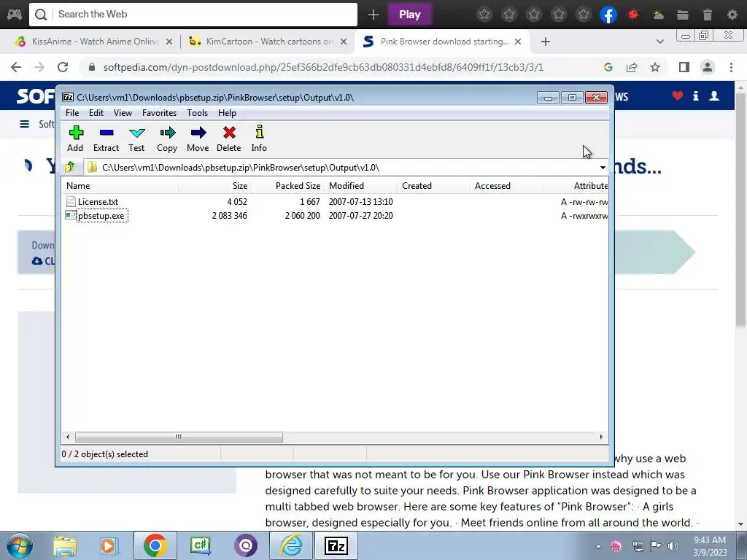Click the scroll left arrow in 7-Zip
Screen dimensions: 747x560
pos(68,437)
